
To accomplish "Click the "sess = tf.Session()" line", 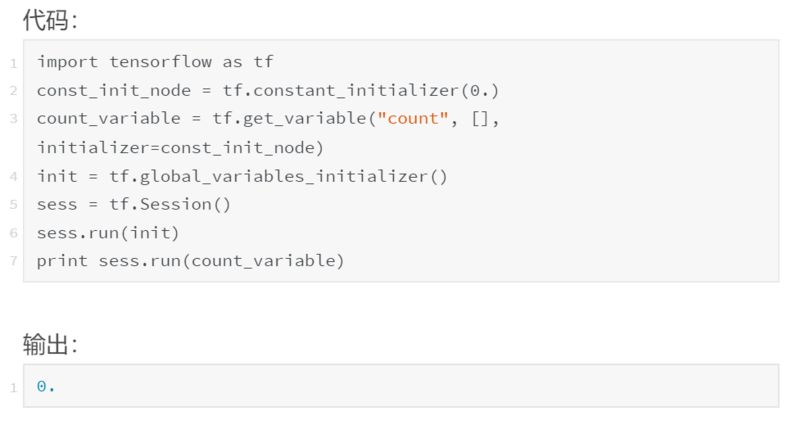I will 134,205.
